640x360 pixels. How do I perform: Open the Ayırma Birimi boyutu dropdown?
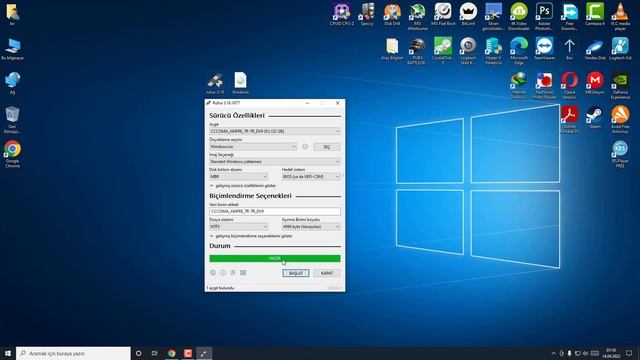click(x=311, y=227)
